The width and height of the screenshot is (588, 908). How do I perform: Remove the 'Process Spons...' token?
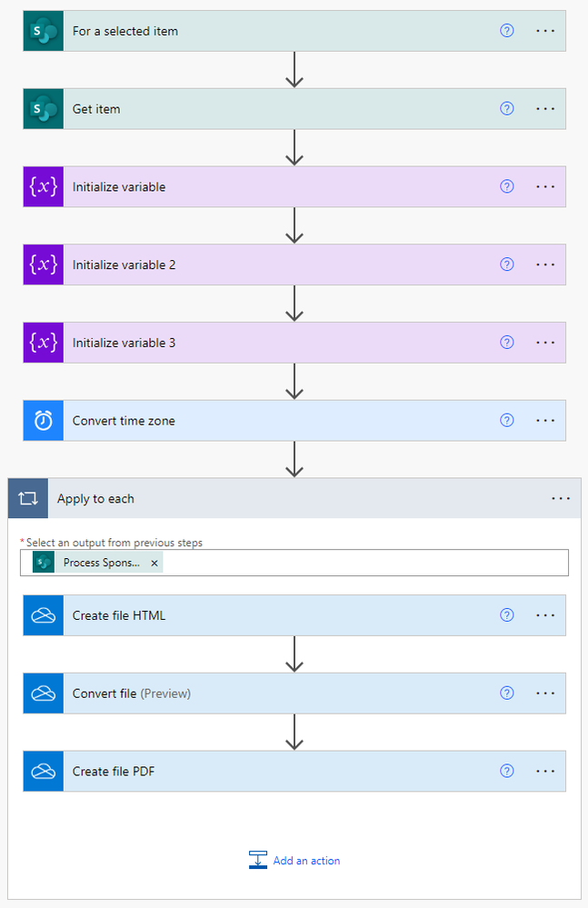coord(154,564)
